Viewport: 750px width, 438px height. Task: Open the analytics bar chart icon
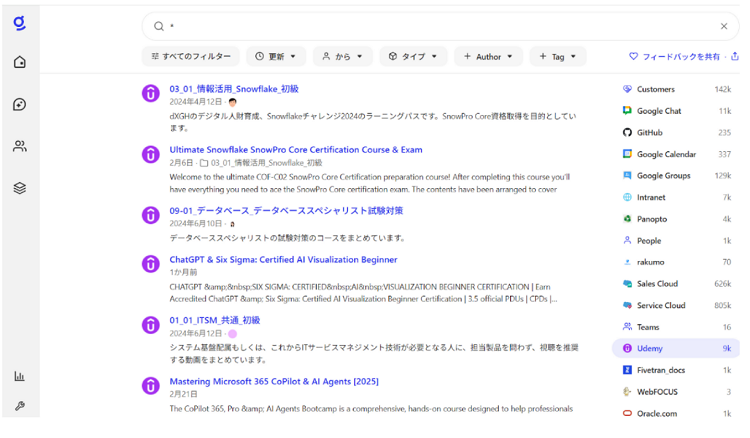pyautogui.click(x=19, y=376)
